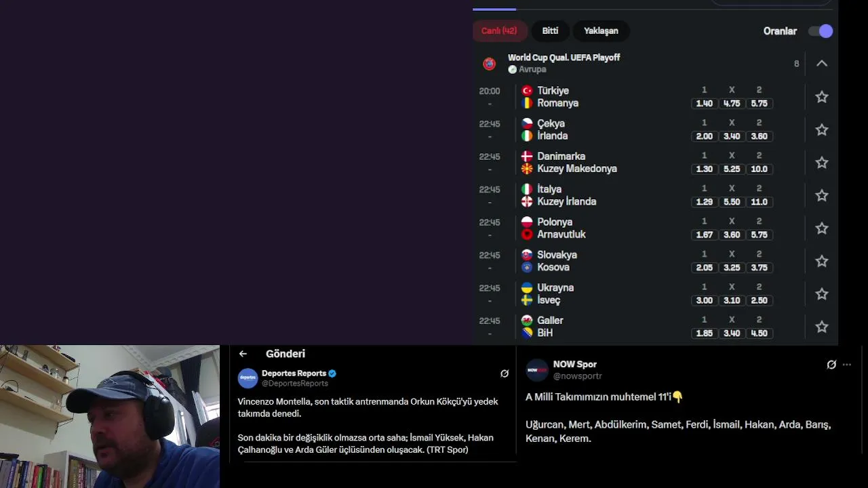The image size is (868, 488).
Task: Select the 3.40 draw odds for Çekya–İrlanda
Action: (x=732, y=136)
